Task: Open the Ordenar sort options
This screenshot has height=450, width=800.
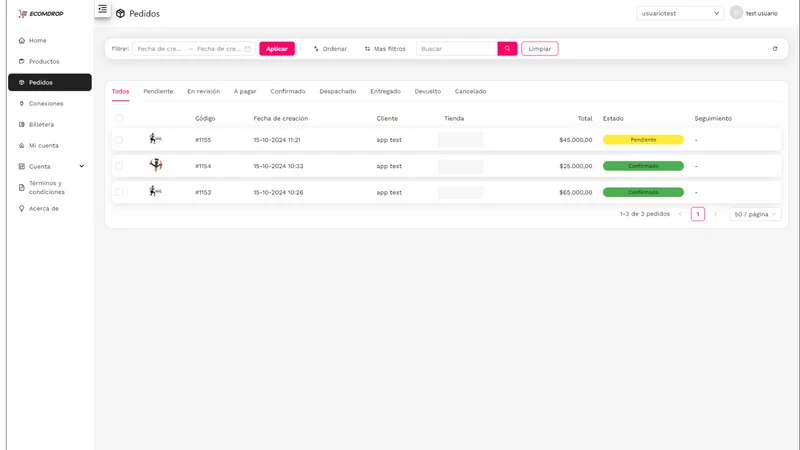Action: pos(330,49)
